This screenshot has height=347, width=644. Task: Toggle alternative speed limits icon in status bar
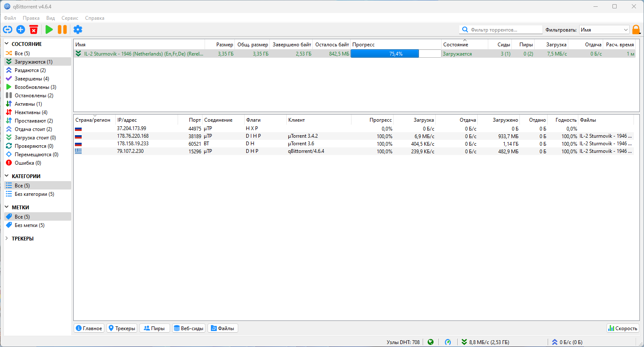[448, 342]
